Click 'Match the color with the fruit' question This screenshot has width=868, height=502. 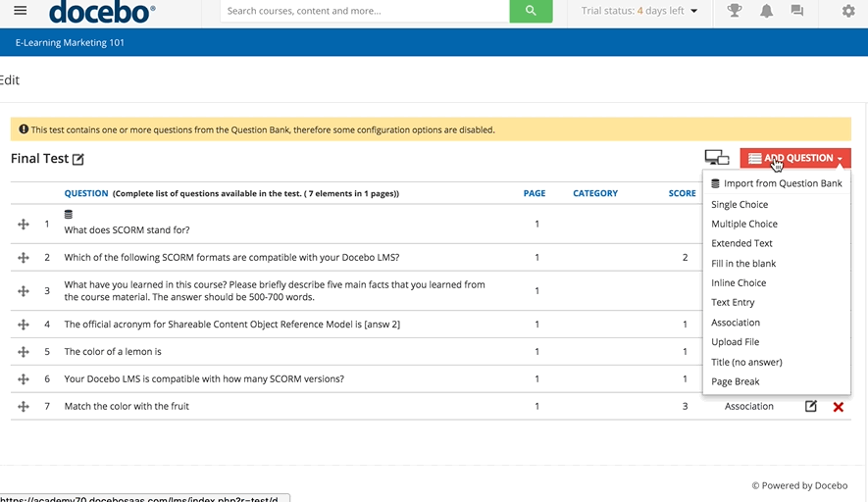(127, 406)
